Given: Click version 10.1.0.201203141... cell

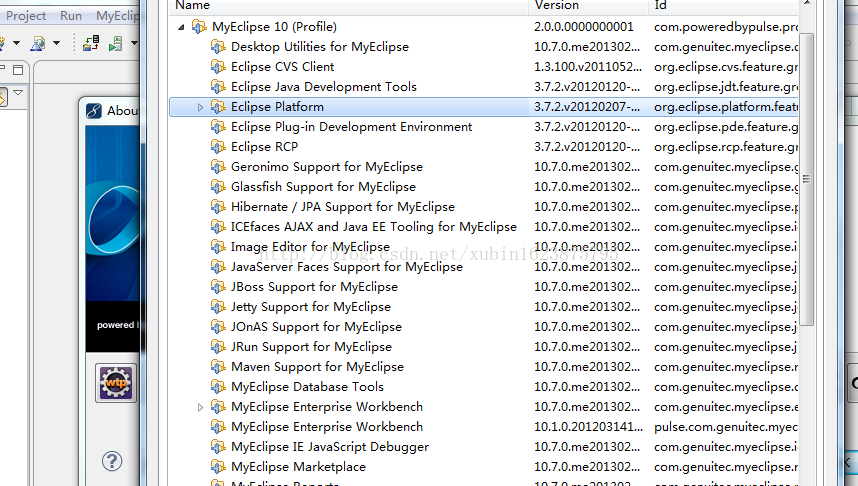Looking at the screenshot, I should (588, 427).
